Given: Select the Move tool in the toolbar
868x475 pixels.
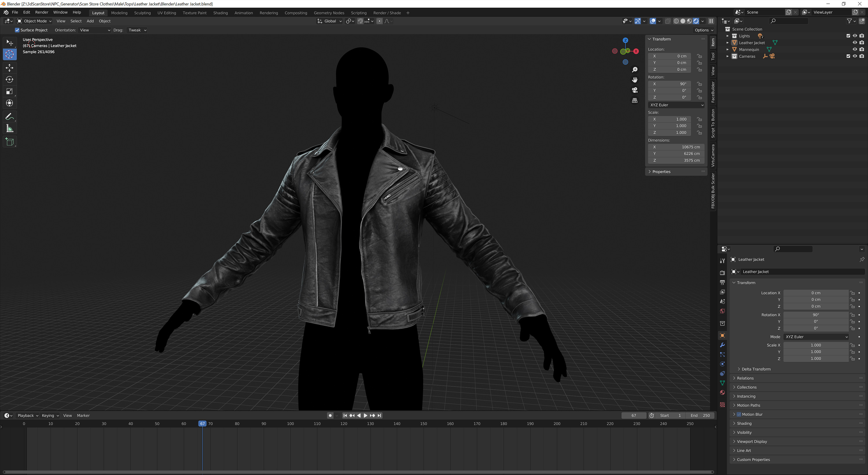Looking at the screenshot, I should (x=10, y=68).
